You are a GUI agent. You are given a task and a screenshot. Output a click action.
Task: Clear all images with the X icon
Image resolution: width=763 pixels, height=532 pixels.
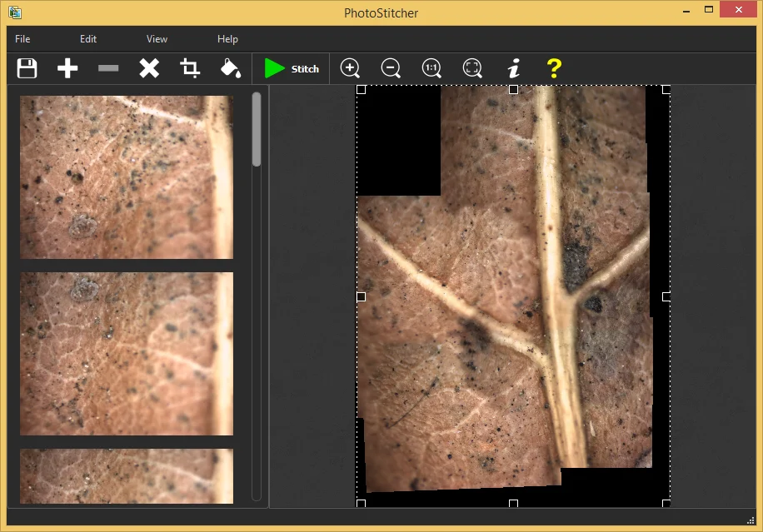pyautogui.click(x=149, y=68)
